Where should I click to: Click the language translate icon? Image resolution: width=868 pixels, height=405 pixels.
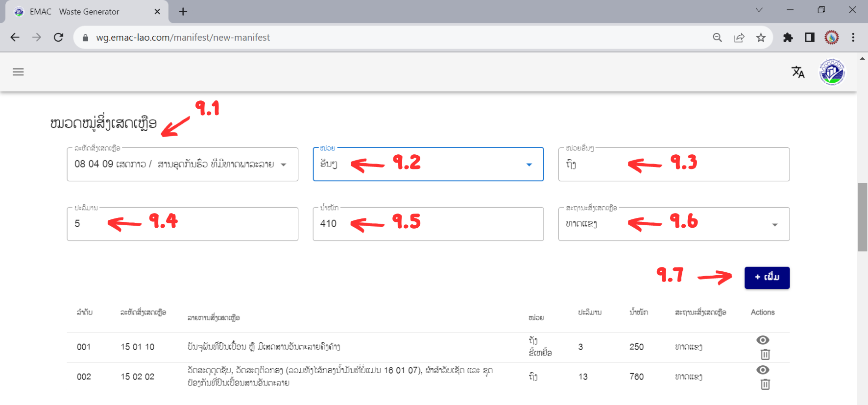(x=798, y=72)
